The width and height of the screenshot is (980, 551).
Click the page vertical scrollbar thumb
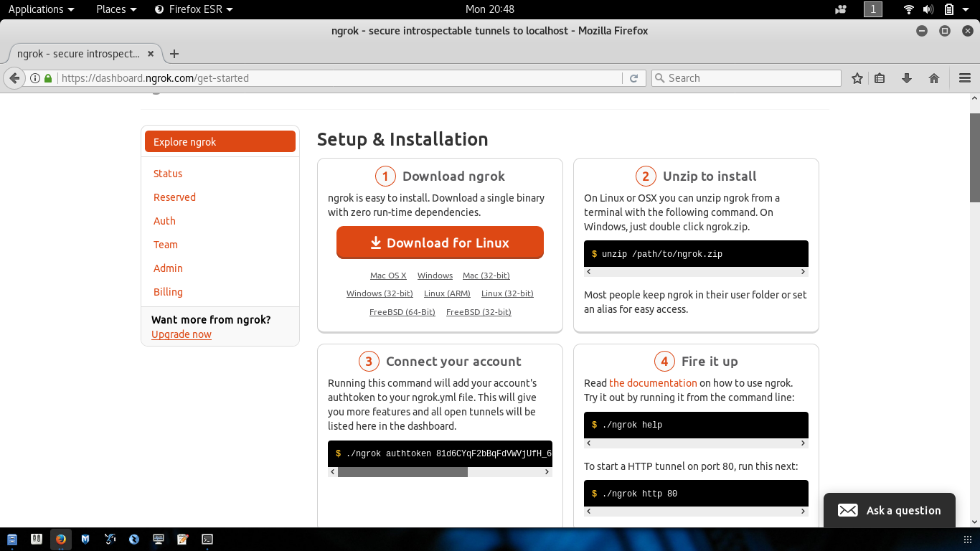pos(974,158)
